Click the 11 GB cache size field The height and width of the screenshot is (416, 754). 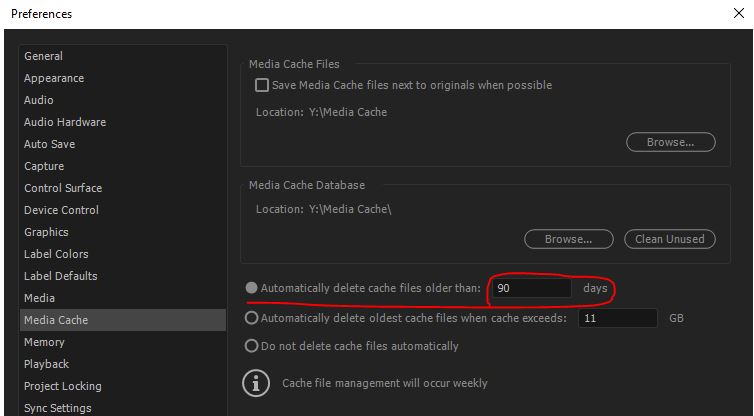tap(617, 318)
